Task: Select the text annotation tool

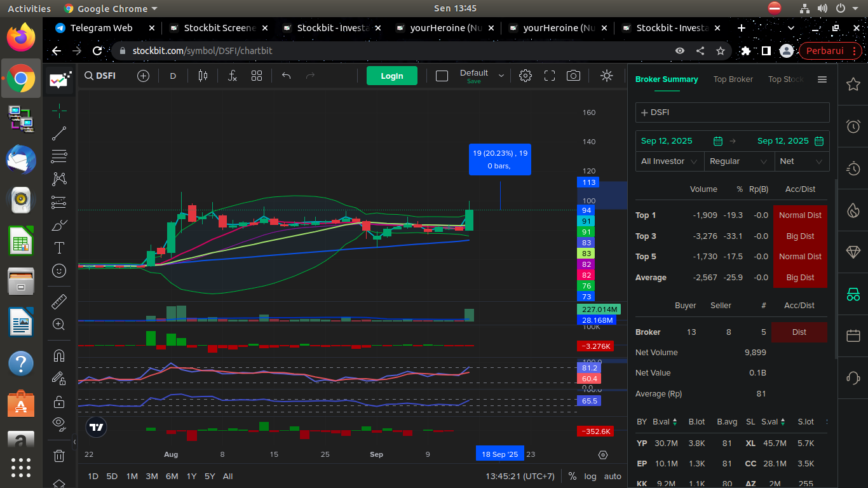Action: (x=59, y=248)
